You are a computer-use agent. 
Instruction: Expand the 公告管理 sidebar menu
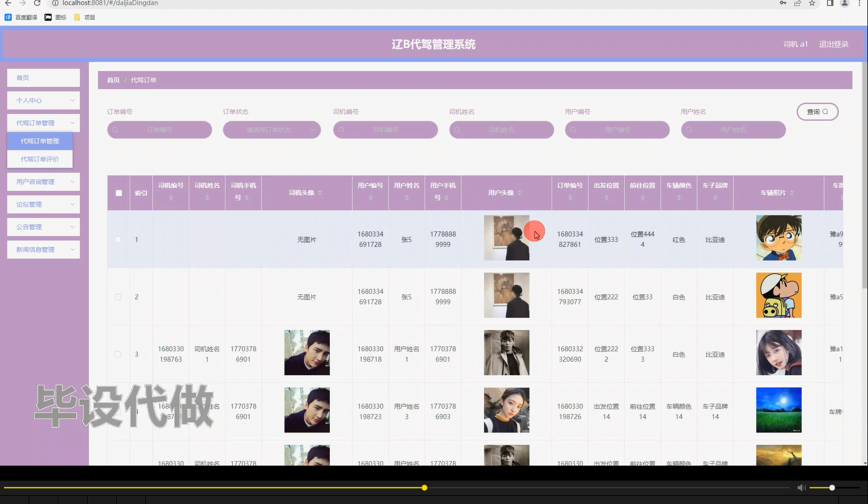tap(44, 227)
